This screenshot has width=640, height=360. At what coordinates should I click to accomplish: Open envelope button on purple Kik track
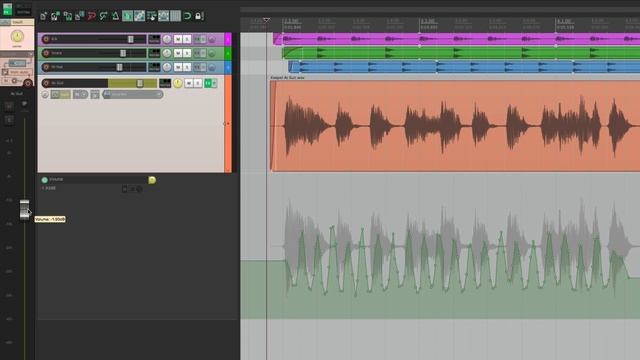click(x=212, y=40)
